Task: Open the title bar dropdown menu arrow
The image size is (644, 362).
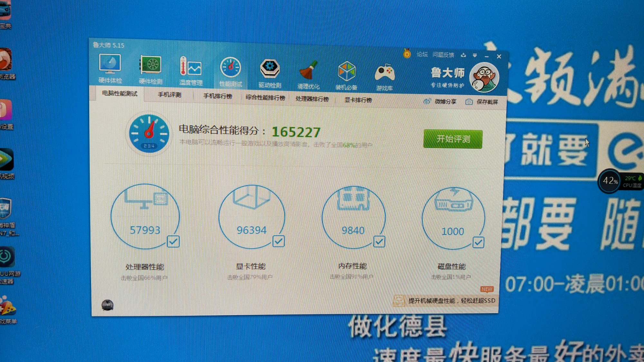Action: (475, 55)
